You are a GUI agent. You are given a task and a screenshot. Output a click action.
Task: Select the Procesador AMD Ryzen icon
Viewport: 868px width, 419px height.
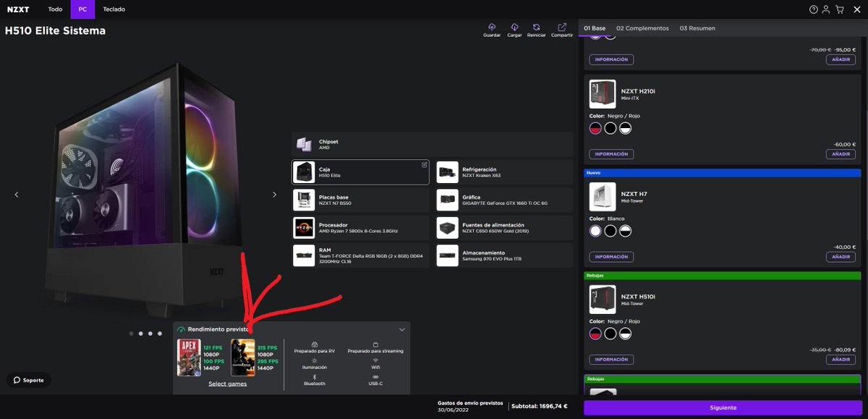pyautogui.click(x=304, y=227)
